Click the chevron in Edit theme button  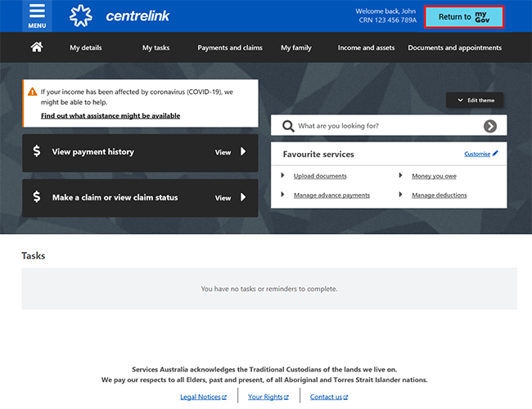(x=460, y=100)
